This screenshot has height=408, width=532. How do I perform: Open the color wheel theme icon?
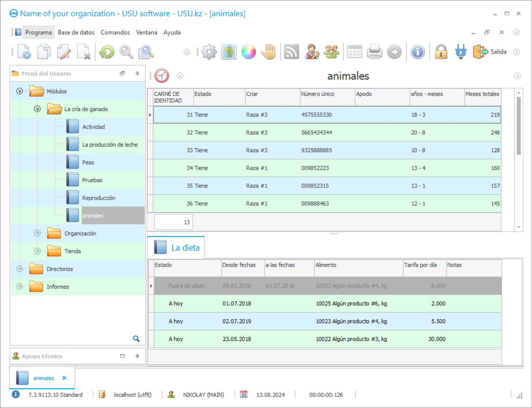pyautogui.click(x=249, y=52)
